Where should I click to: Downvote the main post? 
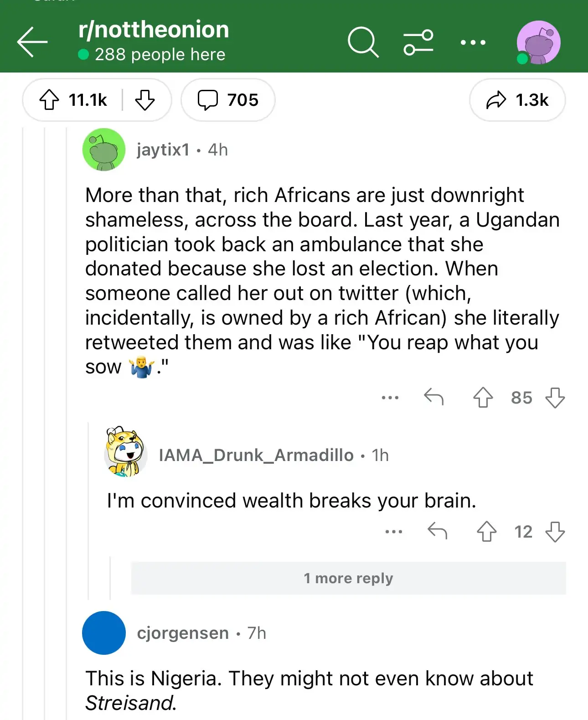coord(145,100)
